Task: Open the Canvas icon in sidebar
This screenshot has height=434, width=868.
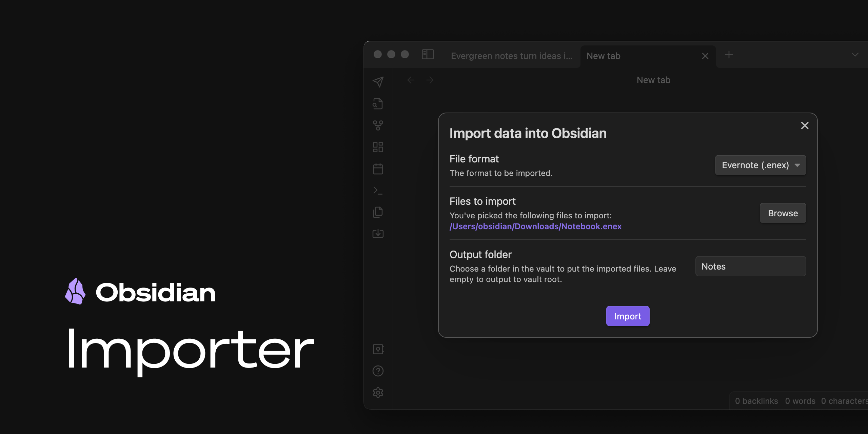Action: tap(379, 147)
